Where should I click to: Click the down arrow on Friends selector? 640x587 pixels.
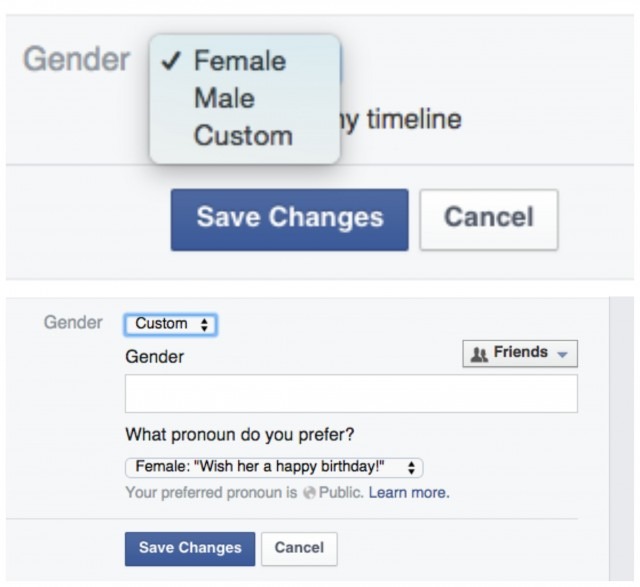[562, 354]
